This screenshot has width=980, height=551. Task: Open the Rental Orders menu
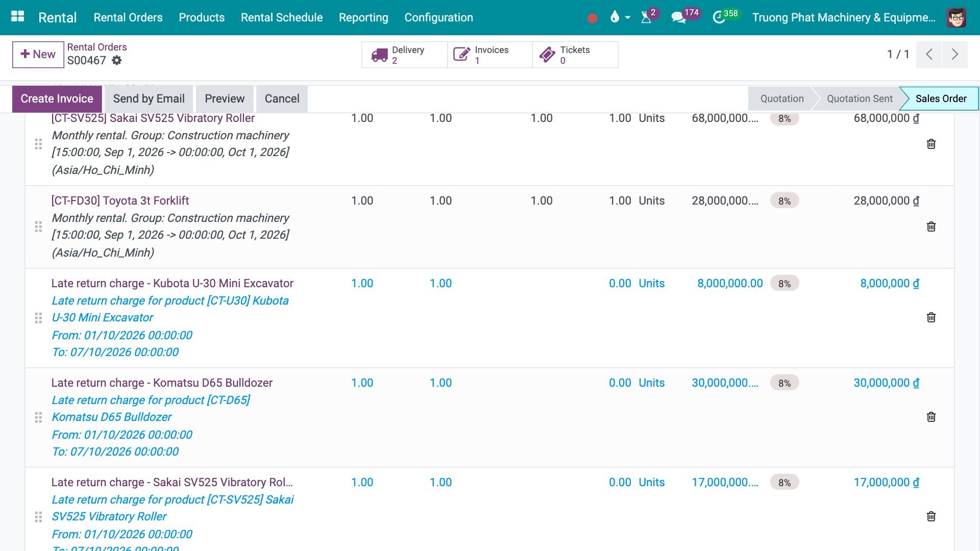128,17
